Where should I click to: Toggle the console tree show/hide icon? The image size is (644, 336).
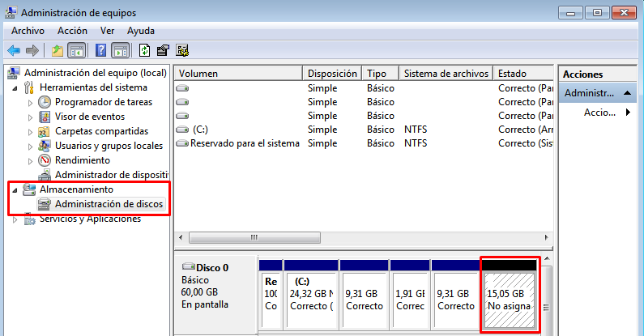(x=76, y=50)
